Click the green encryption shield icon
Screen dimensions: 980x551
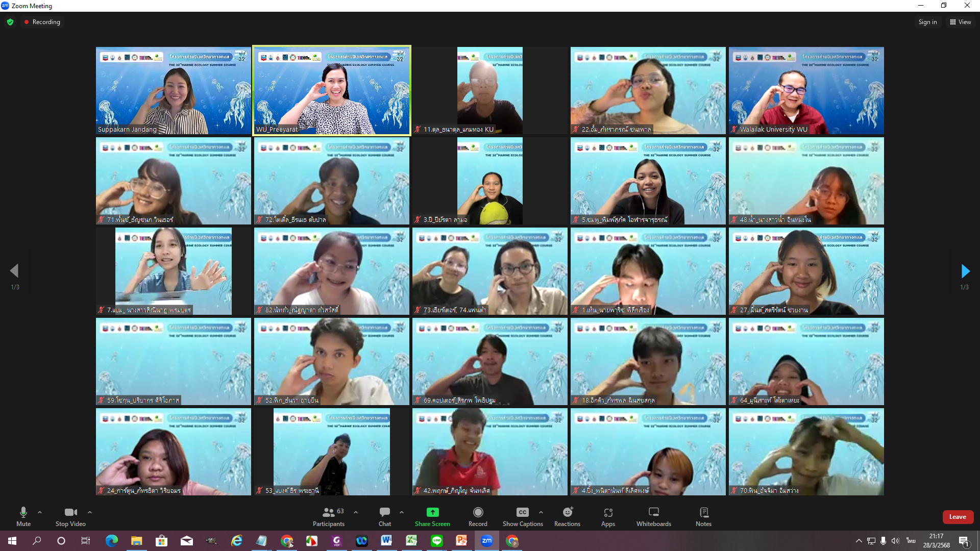tap(10, 22)
